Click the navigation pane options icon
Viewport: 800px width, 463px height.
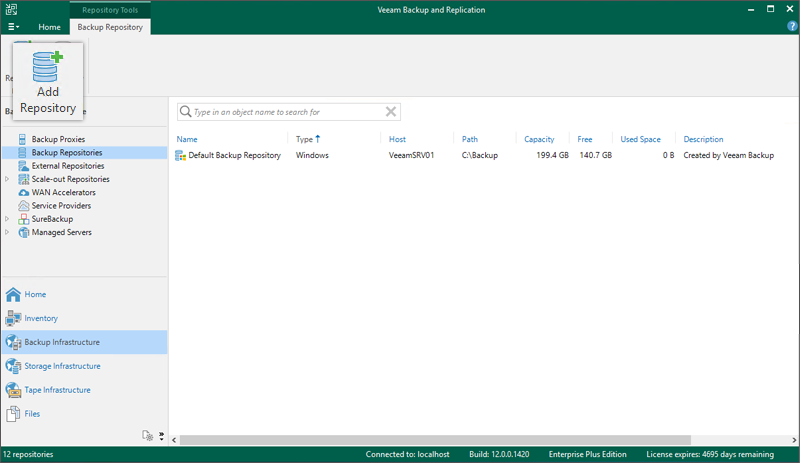tap(147, 435)
